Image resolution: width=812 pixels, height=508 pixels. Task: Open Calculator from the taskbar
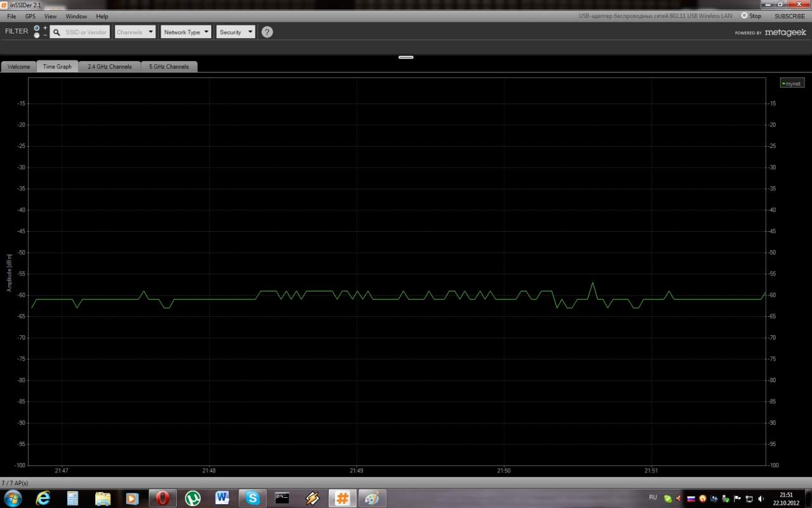(x=73, y=498)
